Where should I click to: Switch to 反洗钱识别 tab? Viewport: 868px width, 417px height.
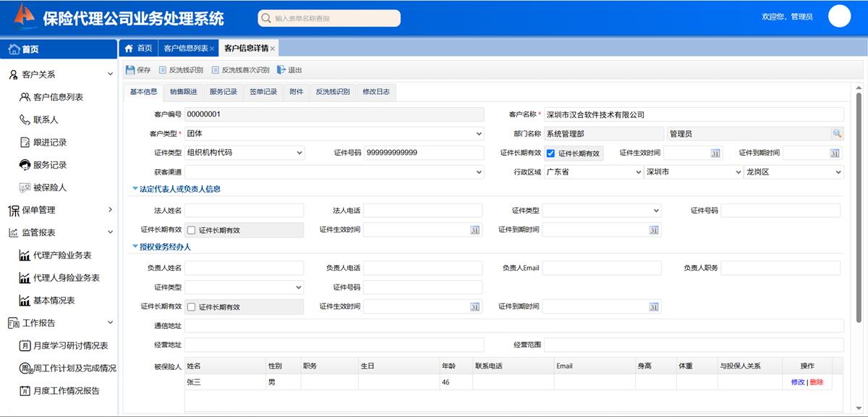tap(333, 92)
